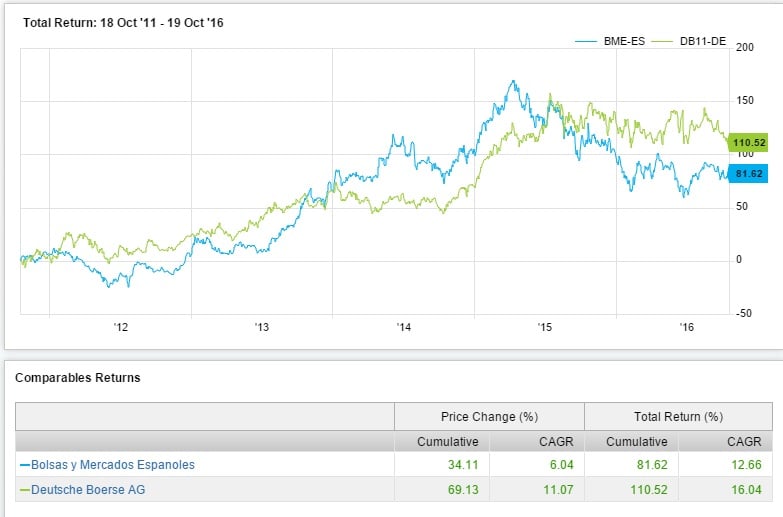Toggle the DB11-DE legend series
783x517 pixels.
point(701,41)
